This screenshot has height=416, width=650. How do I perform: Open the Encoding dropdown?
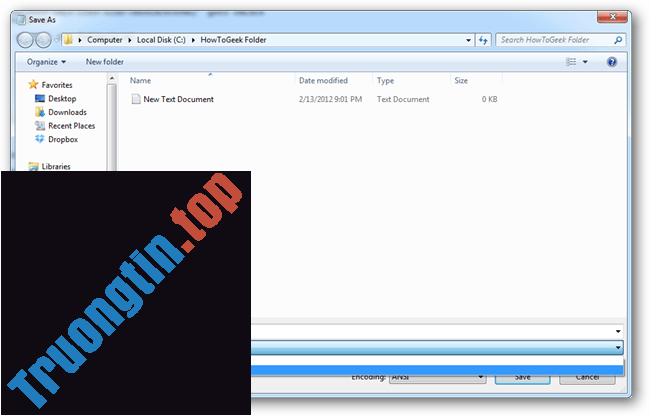[x=437, y=377]
